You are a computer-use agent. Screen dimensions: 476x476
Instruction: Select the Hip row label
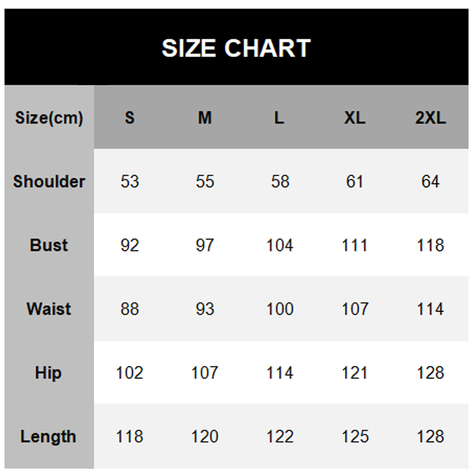pos(49,373)
